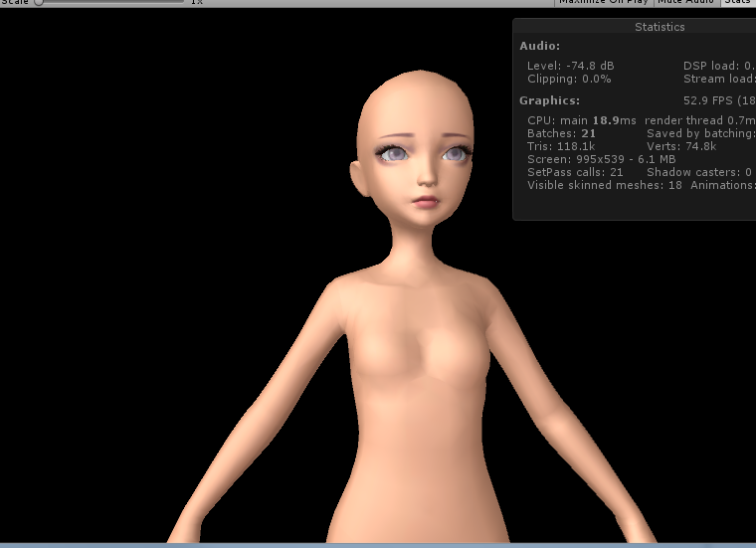Click the Graphics: section heading
Image resolution: width=756 pixels, height=548 pixels.
(x=549, y=100)
